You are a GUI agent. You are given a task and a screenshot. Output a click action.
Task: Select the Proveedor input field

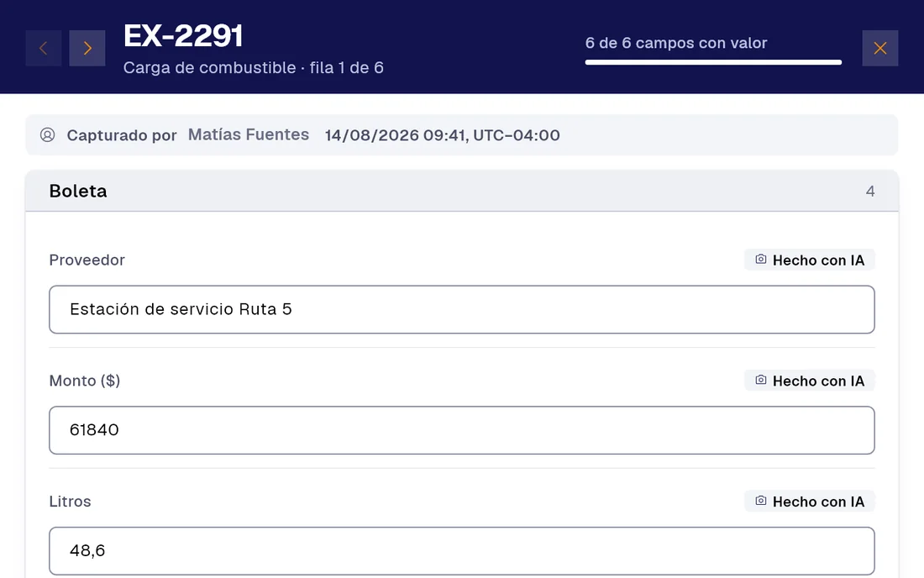[x=462, y=309]
